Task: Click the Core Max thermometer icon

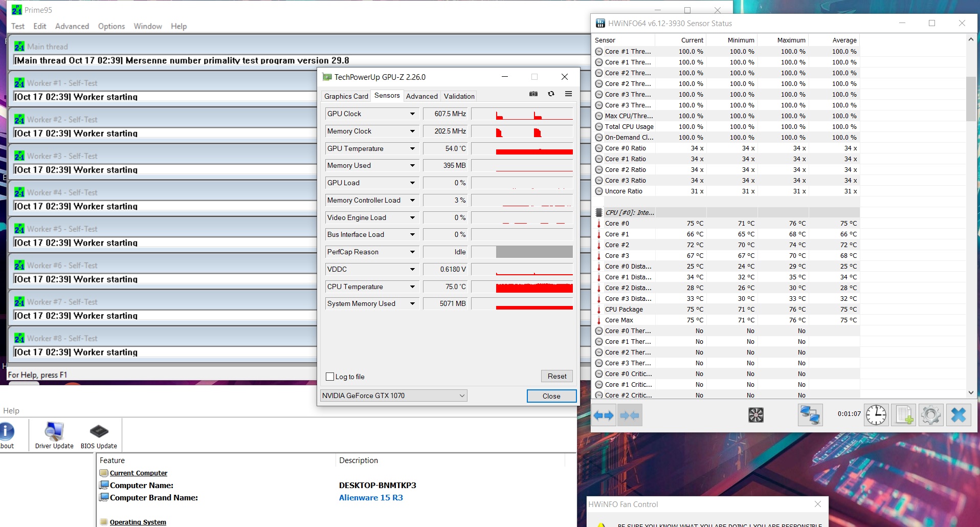Action: [x=599, y=320]
